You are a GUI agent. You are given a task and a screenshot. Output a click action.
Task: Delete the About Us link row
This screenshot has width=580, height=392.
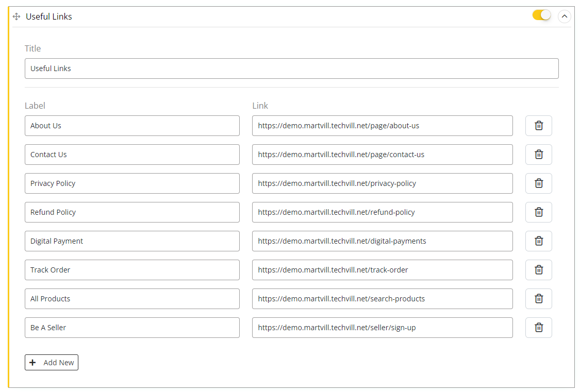[x=538, y=126]
